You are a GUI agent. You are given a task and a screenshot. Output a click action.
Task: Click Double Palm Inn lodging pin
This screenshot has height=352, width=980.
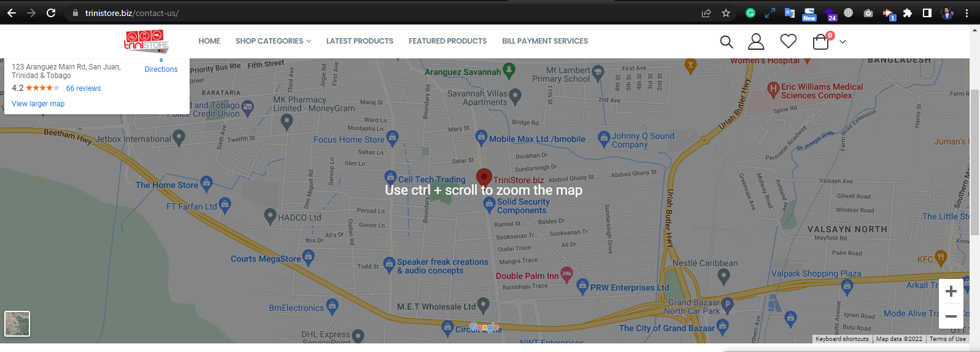(x=567, y=274)
